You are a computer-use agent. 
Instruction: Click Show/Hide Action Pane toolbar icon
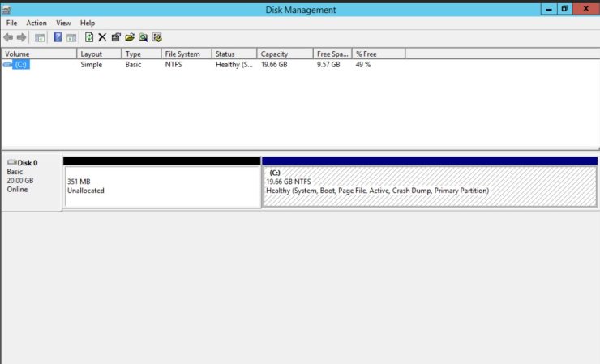click(x=71, y=37)
